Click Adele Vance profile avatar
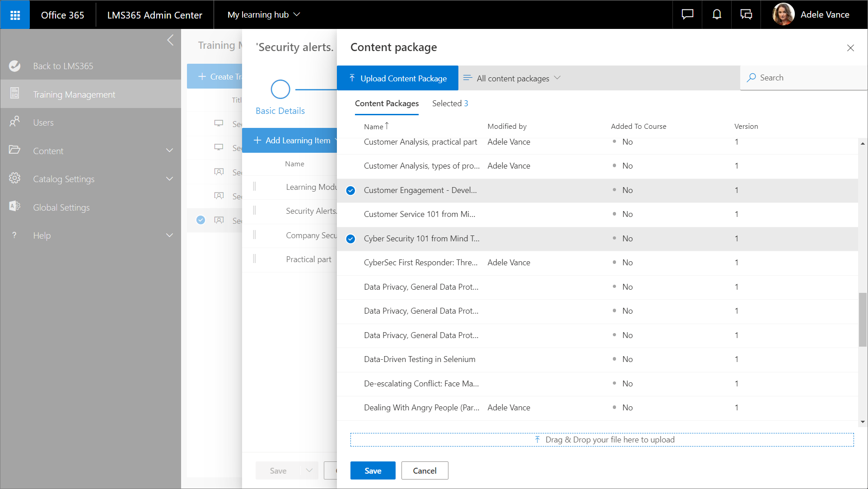868x489 pixels. click(x=784, y=15)
